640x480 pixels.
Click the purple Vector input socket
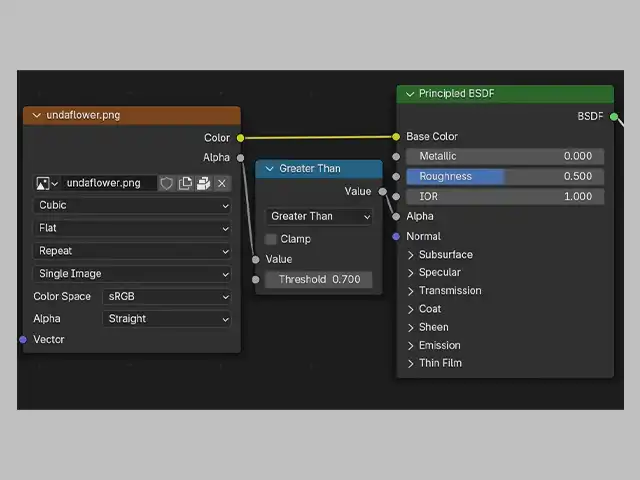pyautogui.click(x=23, y=340)
